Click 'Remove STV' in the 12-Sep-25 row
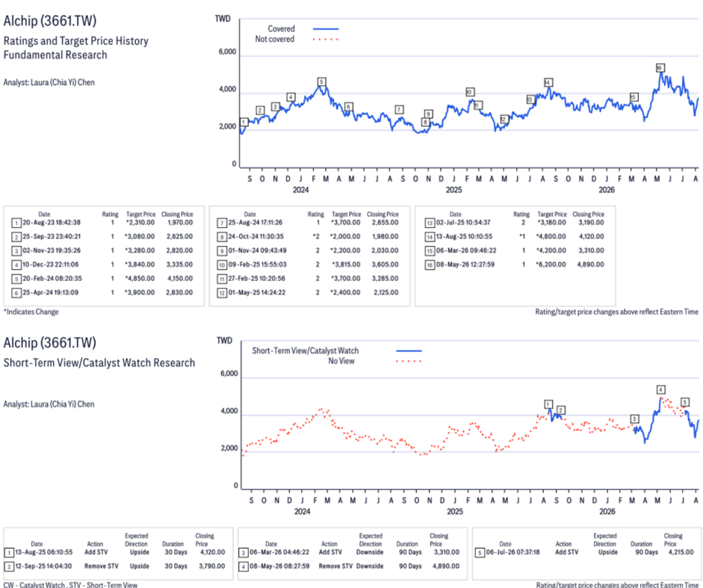 102,566
